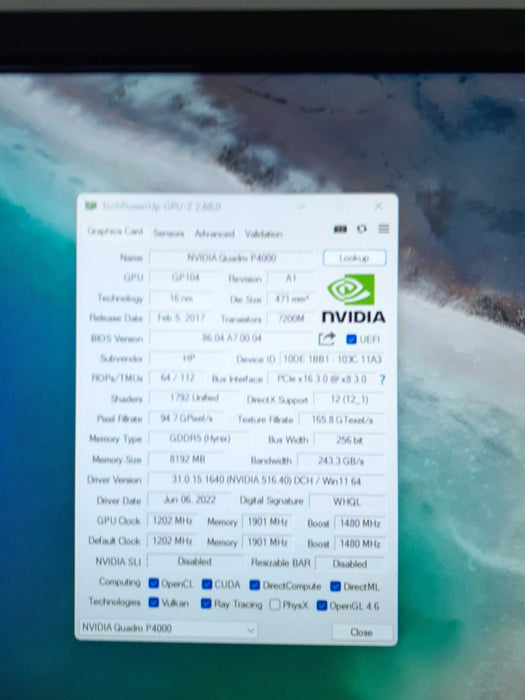Click the Revision value A1
525x700 pixels.
point(291,278)
